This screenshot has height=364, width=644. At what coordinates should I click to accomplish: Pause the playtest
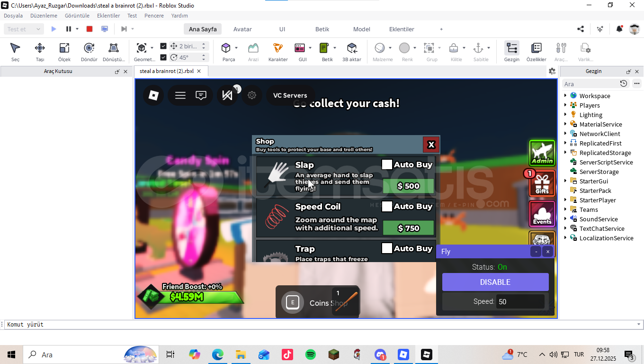[69, 29]
